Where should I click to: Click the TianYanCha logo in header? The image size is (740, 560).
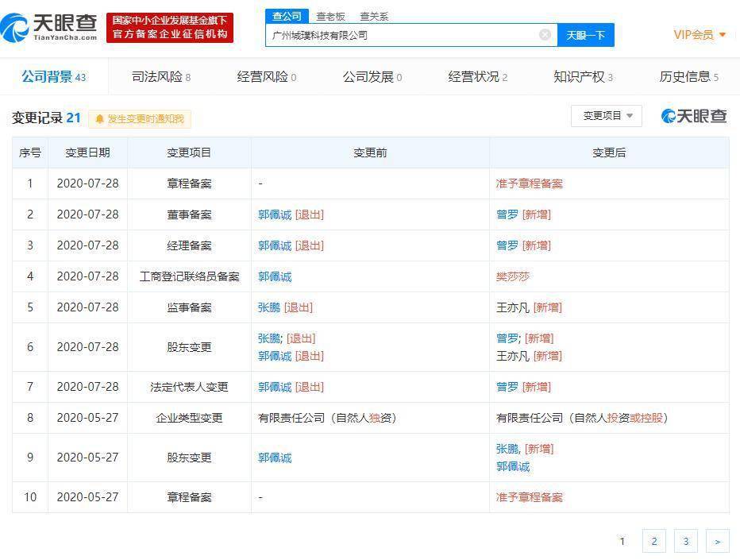point(49,27)
